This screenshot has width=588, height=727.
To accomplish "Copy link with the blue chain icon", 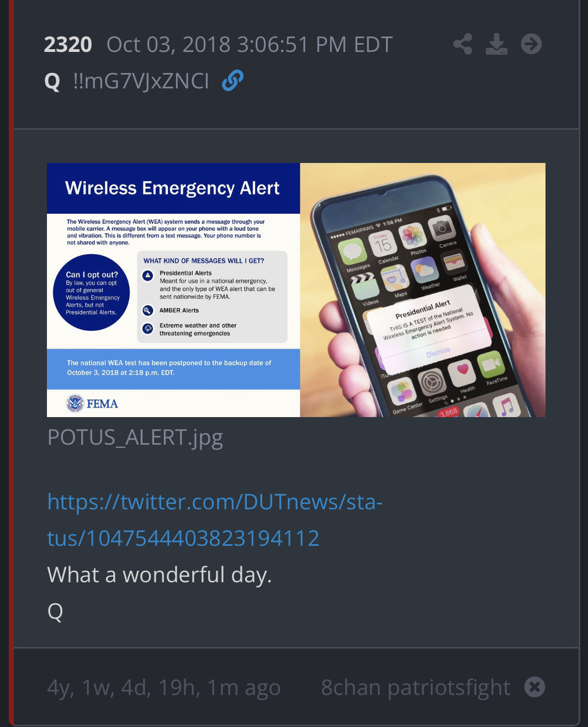I will [x=232, y=81].
